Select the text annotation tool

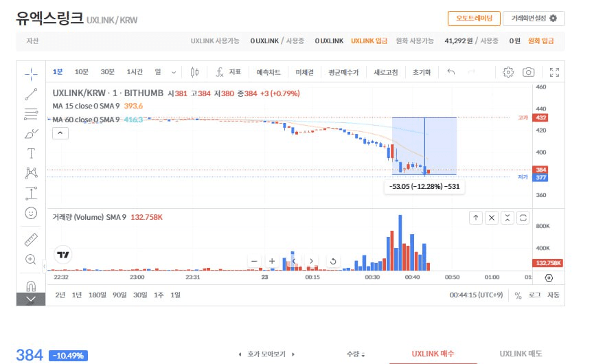coord(31,153)
